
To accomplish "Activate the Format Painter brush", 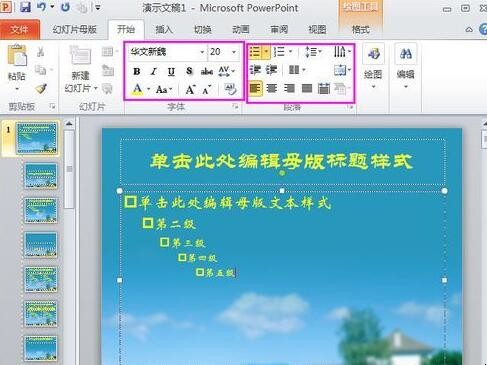I will pos(40,88).
